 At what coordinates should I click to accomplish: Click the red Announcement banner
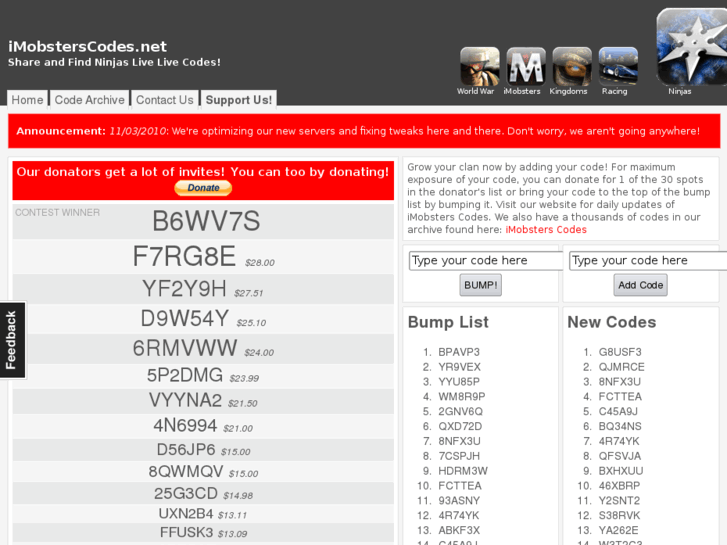pyautogui.click(x=364, y=131)
